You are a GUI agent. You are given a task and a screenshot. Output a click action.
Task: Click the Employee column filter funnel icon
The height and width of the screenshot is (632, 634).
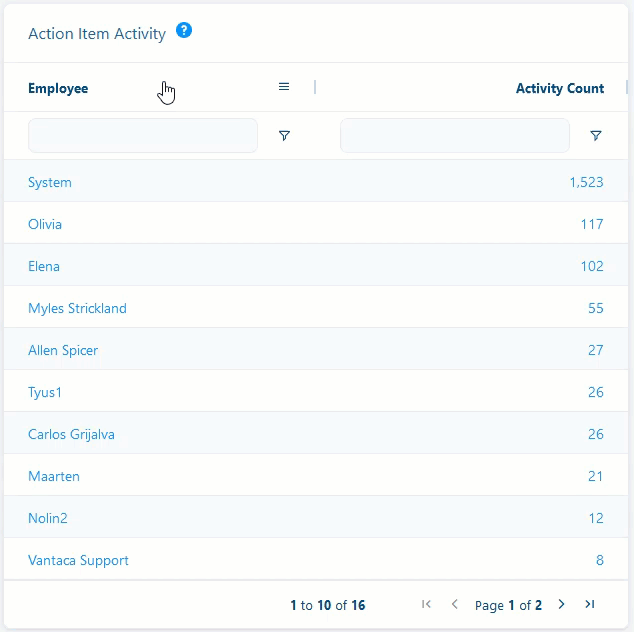pyautogui.click(x=285, y=135)
